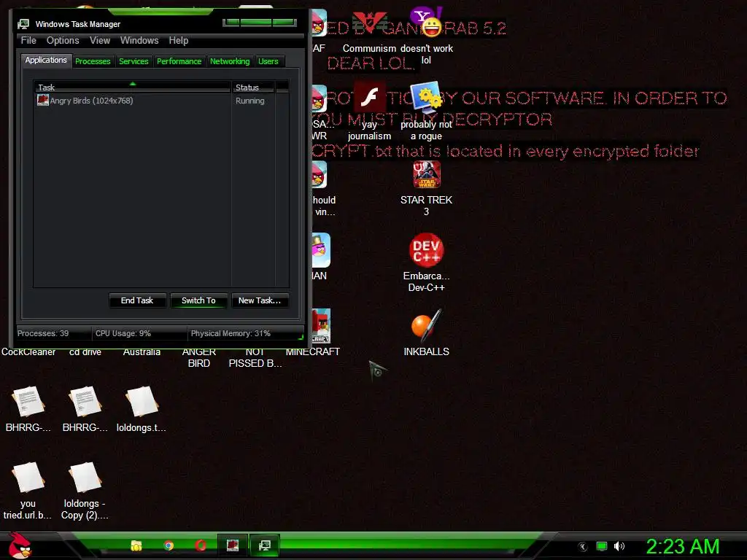Select the Australia desktop label
The width and height of the screenshot is (747, 560).
tap(142, 352)
